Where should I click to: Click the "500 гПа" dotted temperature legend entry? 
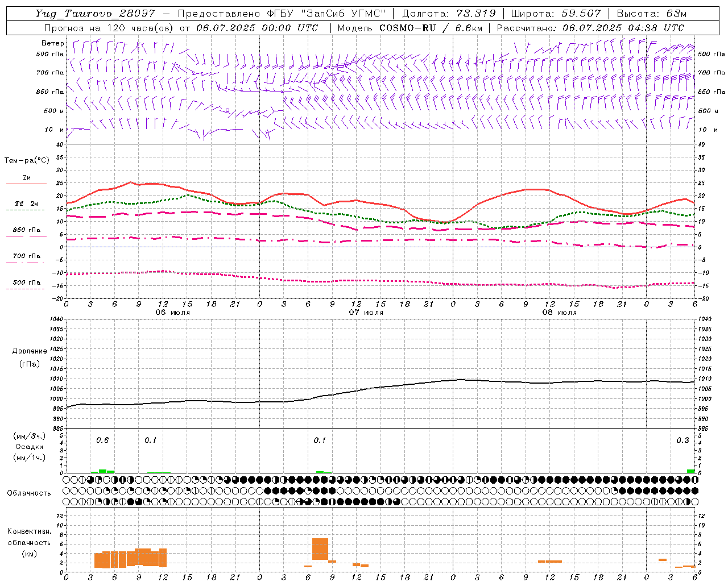click(26, 282)
